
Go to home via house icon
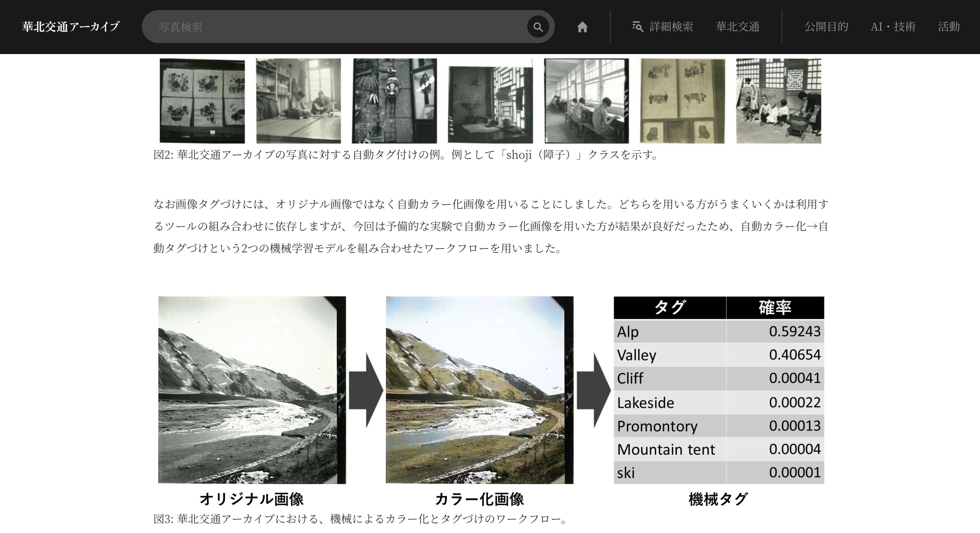coord(582,27)
